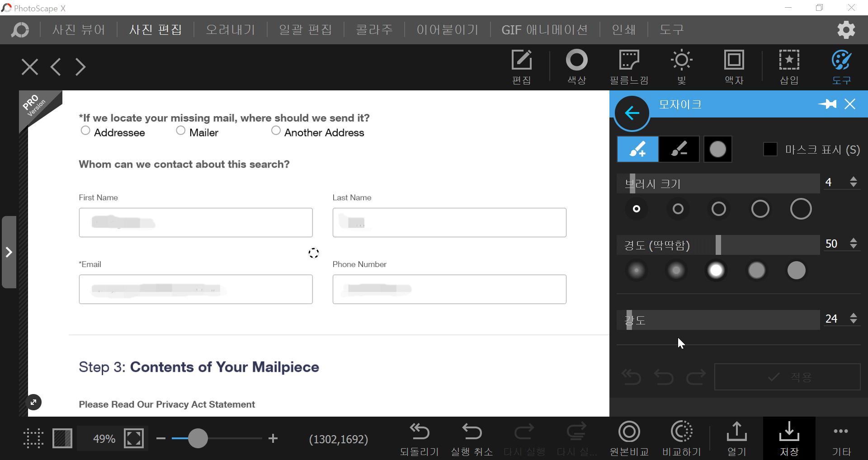Go back from the 모자이크 panel
Screen dimensions: 868x460
pos(632,113)
